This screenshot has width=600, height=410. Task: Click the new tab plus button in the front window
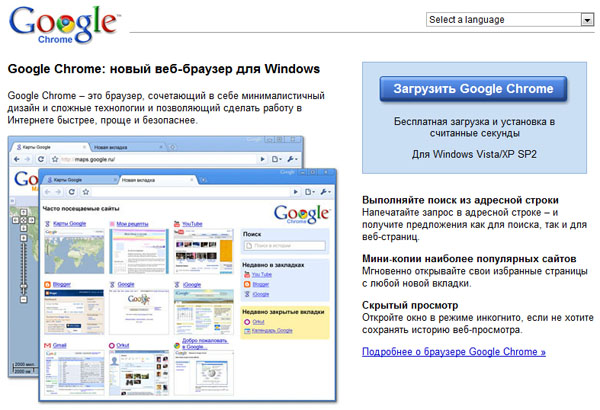tap(204, 180)
